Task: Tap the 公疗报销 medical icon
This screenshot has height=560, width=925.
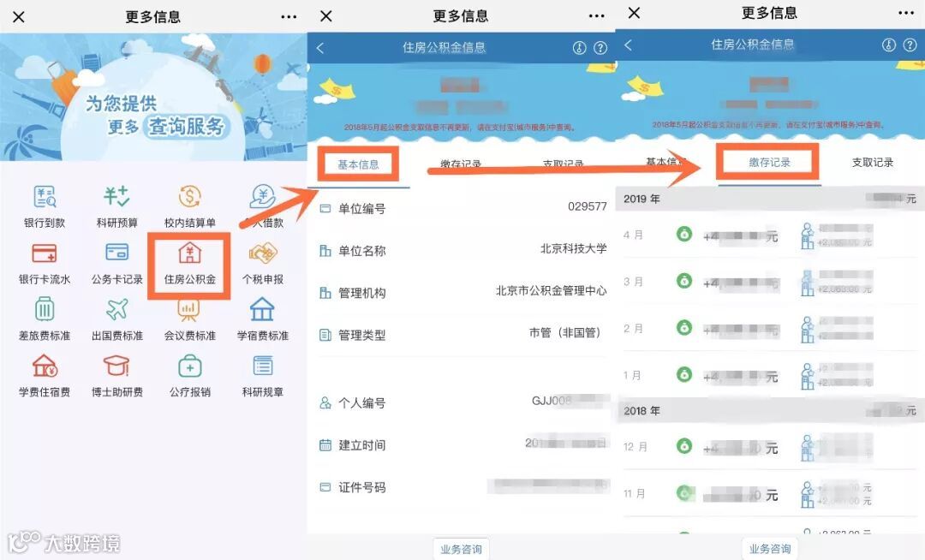Action: (189, 366)
